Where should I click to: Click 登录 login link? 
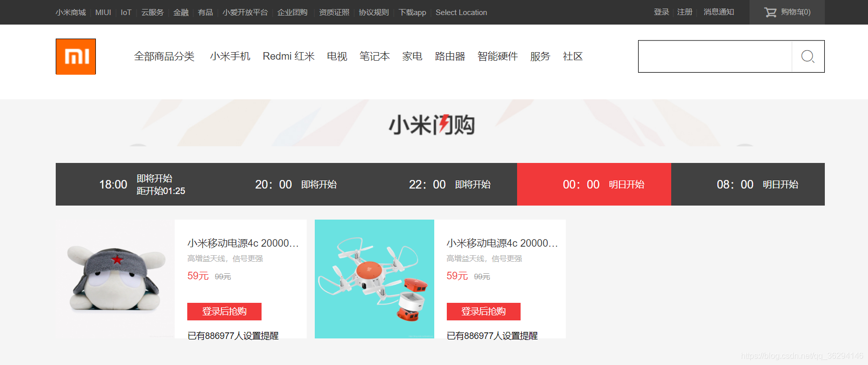tap(661, 12)
